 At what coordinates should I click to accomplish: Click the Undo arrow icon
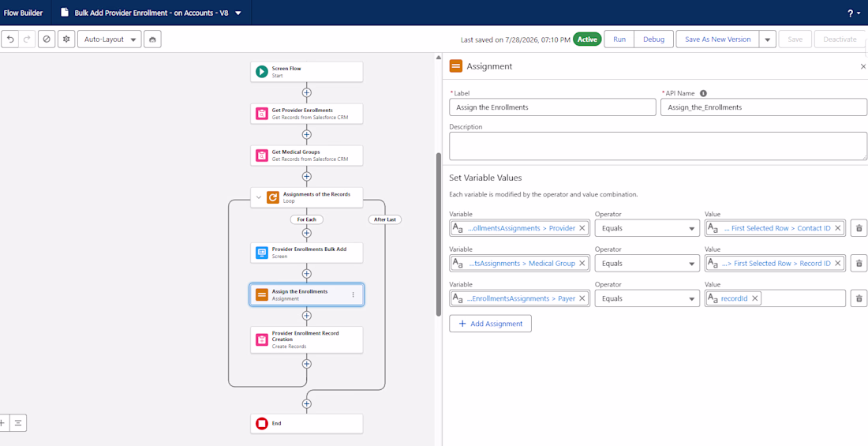click(x=10, y=39)
